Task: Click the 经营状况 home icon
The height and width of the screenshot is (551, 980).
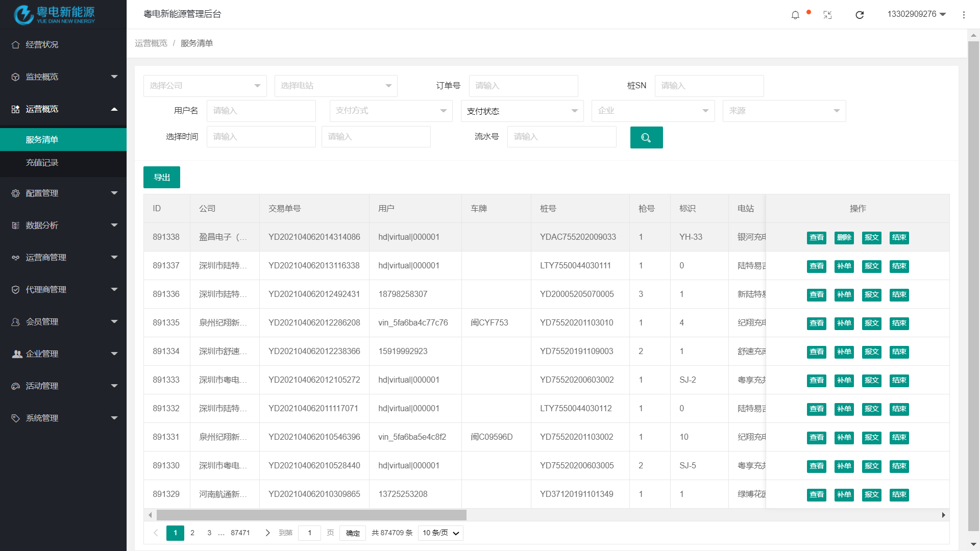Action: coord(16,45)
